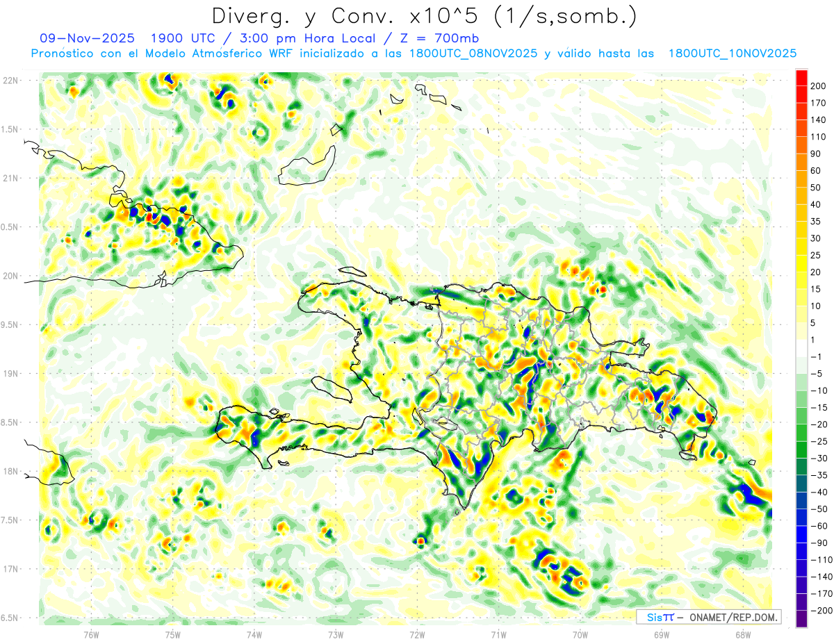Click the '17N' latitude label
Image resolution: width=834 pixels, height=644 pixels.
10,569
